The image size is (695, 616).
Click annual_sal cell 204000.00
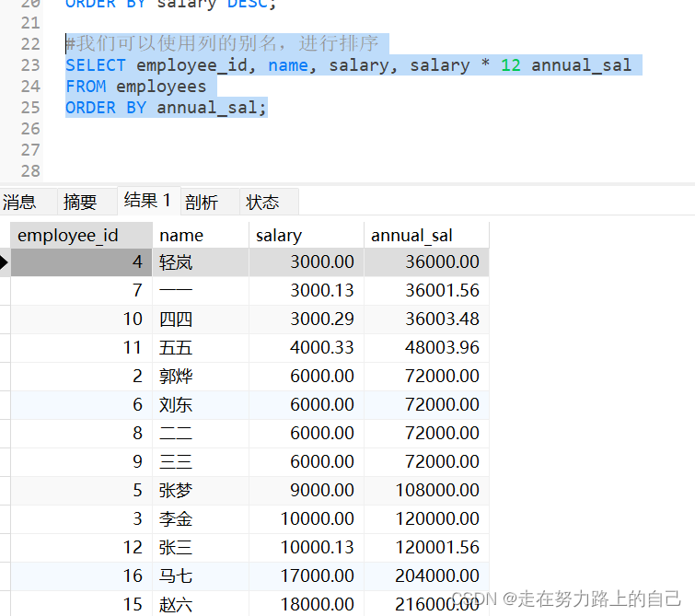pyautogui.click(x=426, y=576)
